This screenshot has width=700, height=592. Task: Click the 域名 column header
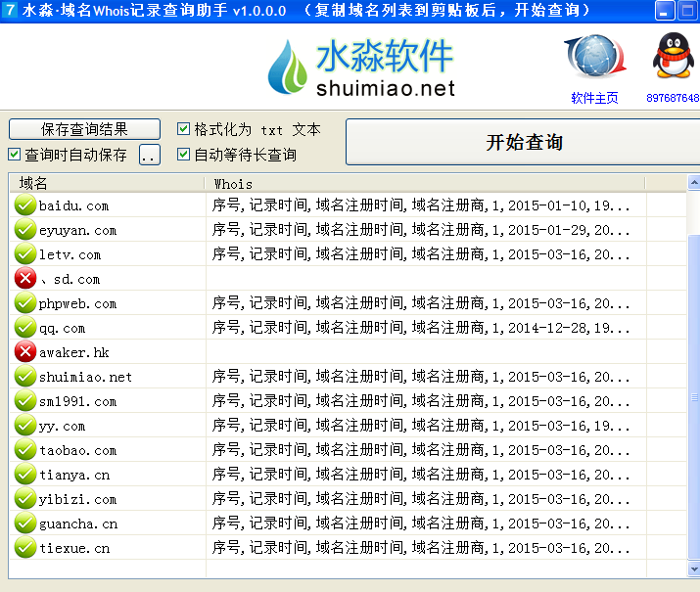[107, 183]
